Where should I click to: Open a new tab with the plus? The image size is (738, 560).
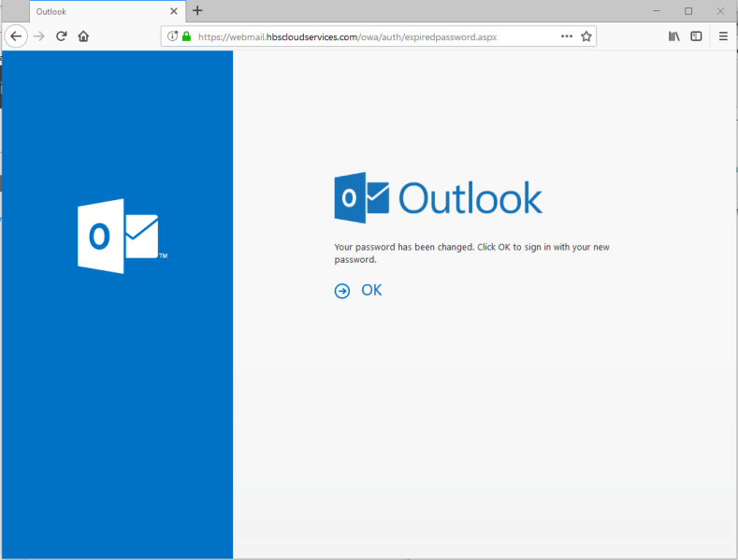click(197, 11)
